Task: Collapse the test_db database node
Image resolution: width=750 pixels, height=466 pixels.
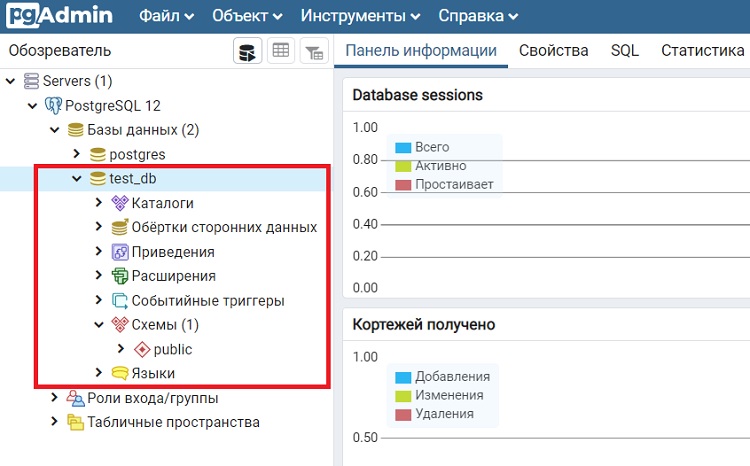Action: coord(77,179)
